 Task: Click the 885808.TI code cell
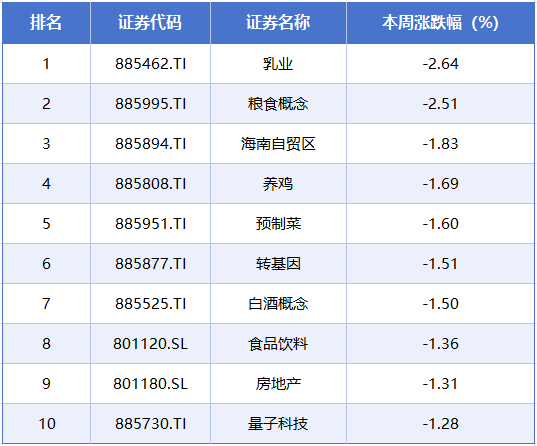pos(150,184)
